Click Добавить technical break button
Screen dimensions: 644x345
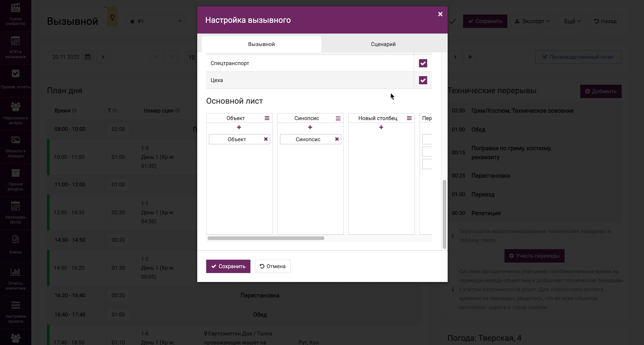(x=601, y=91)
